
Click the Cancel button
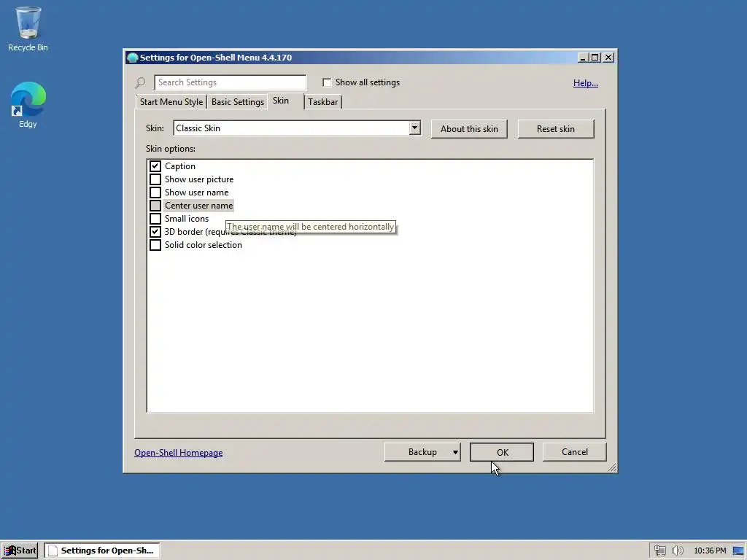click(575, 452)
